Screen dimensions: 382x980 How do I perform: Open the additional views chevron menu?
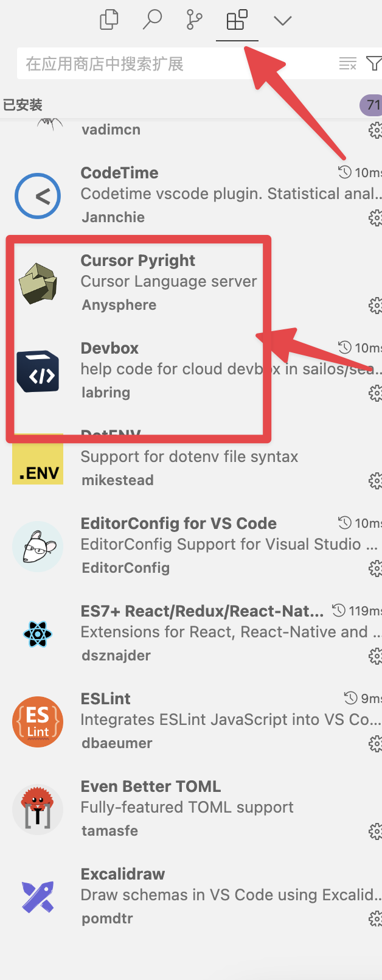click(282, 20)
